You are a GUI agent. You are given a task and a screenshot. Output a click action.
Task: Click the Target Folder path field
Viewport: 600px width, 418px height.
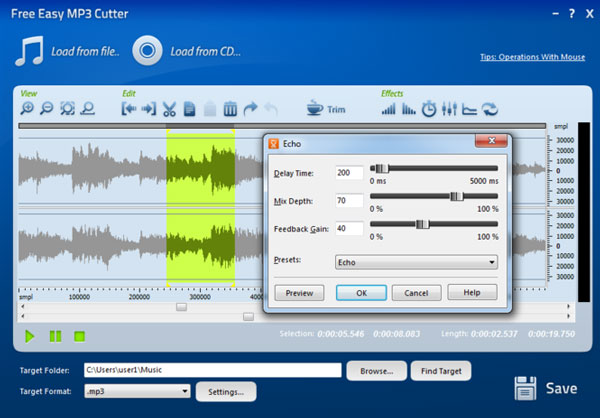[x=213, y=370]
